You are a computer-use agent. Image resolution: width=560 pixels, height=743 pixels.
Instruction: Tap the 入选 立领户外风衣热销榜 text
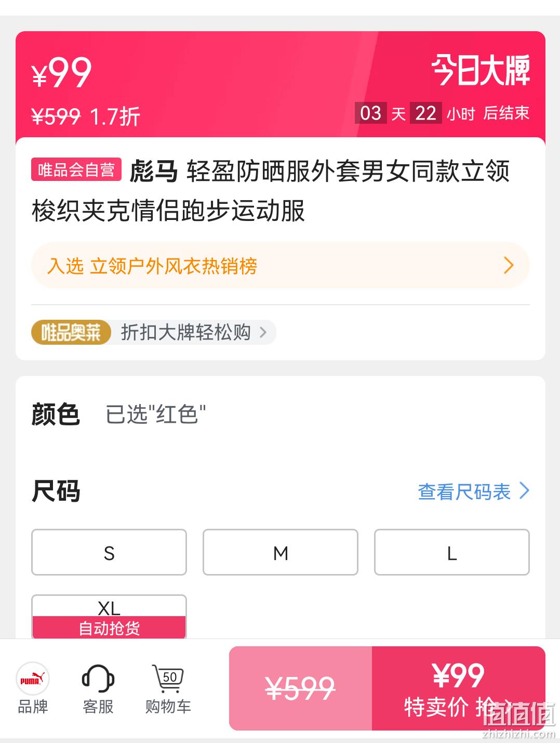152,266
